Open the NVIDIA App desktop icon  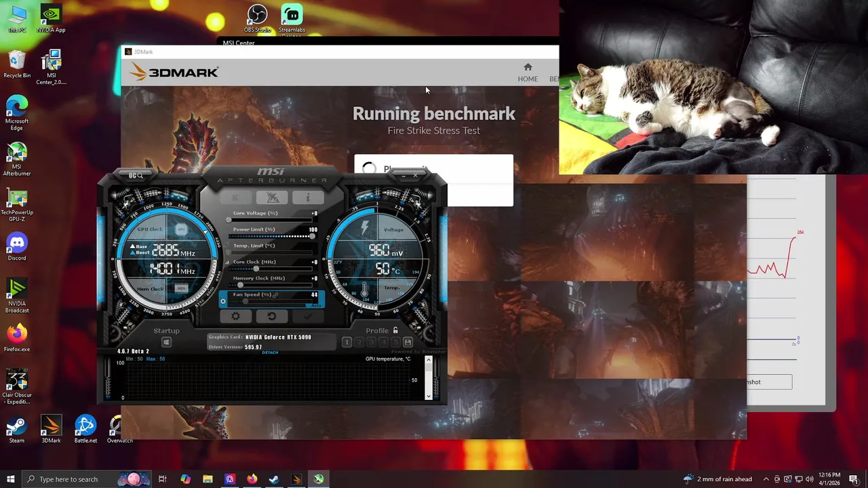(x=51, y=19)
